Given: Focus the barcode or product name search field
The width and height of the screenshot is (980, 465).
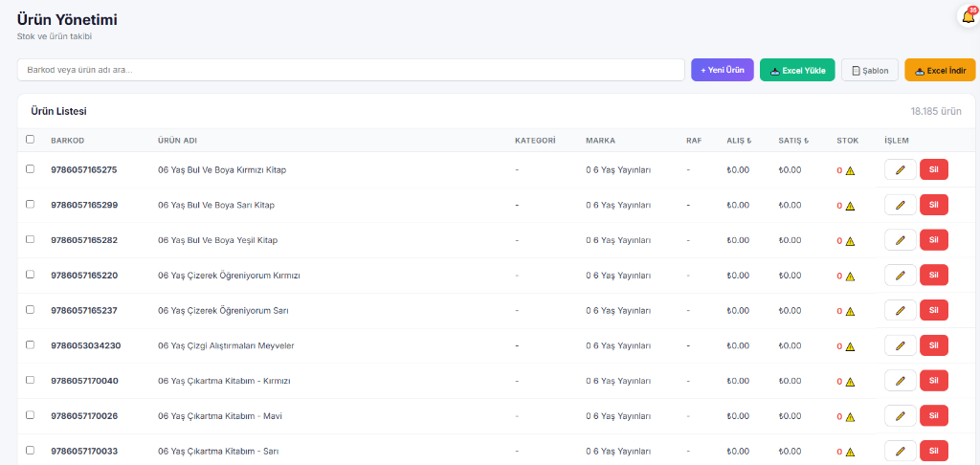Looking at the screenshot, I should [x=350, y=70].
